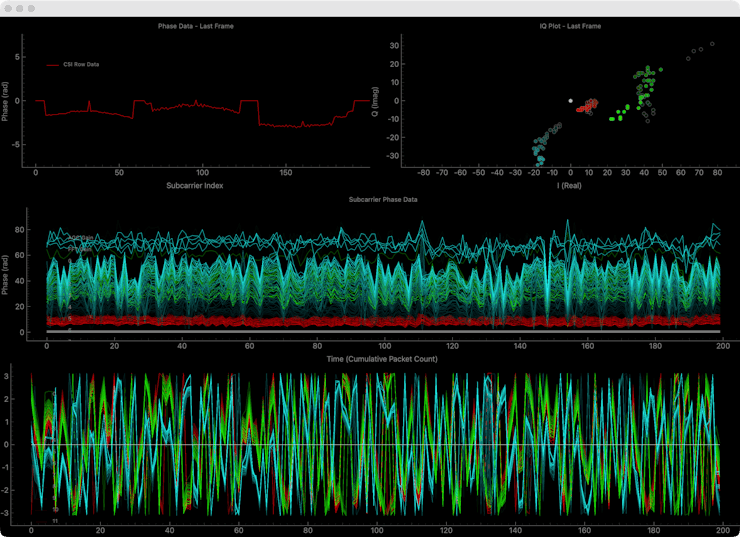
Task: Select the red point cluster in IQ plot
Action: tap(588, 105)
